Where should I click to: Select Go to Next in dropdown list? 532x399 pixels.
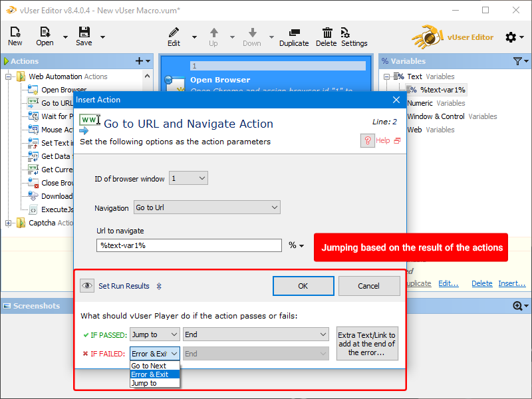(x=155, y=366)
